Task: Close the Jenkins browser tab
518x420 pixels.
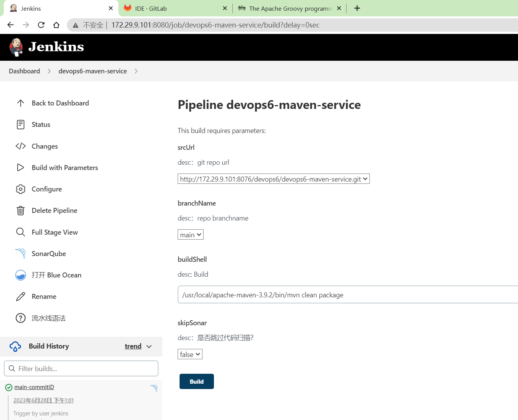Action: 111,8
